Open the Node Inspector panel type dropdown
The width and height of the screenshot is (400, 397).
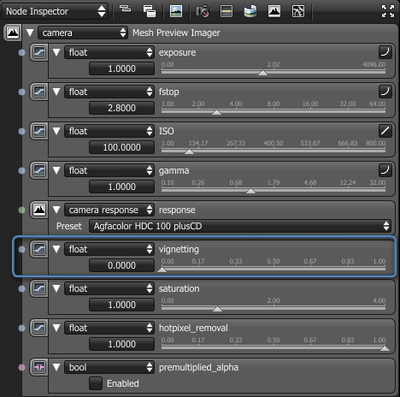[x=55, y=11]
